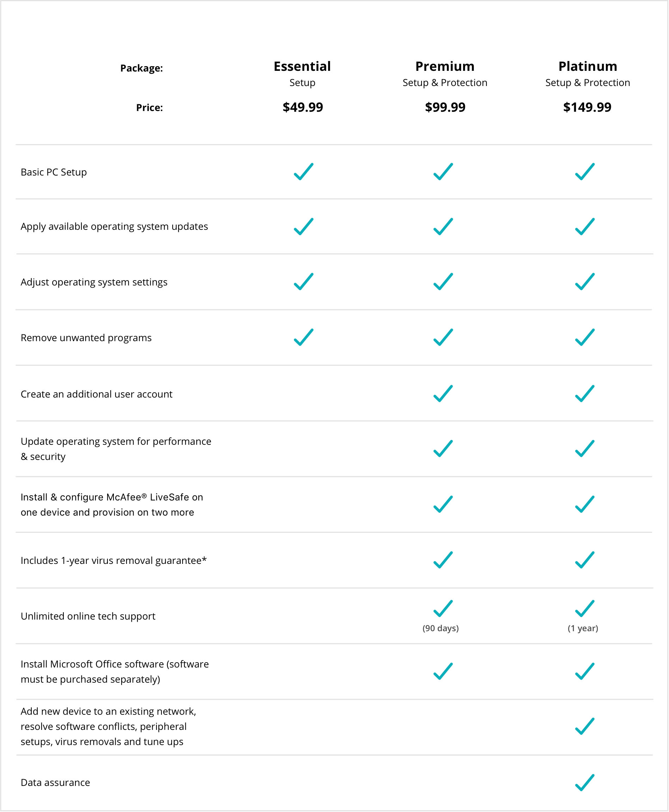Click the Data assurance feature label
The height and width of the screenshot is (812, 669).
[x=55, y=782]
